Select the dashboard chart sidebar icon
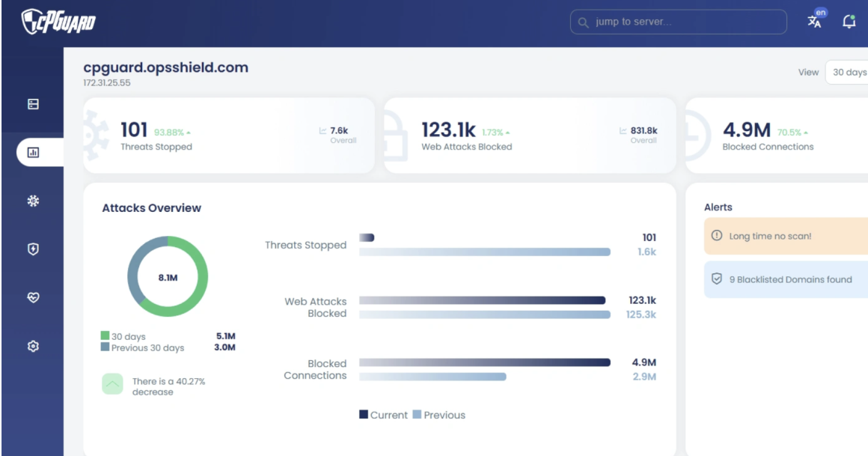The image size is (868, 456). 33,152
